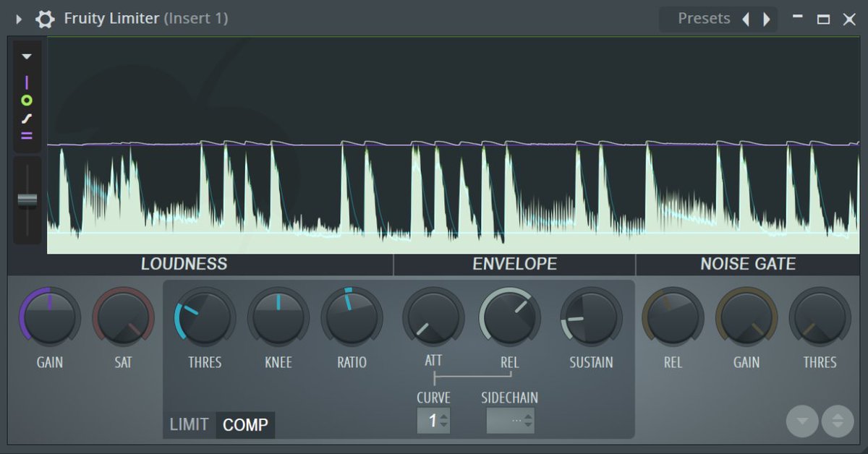Image resolution: width=868 pixels, height=454 pixels.
Task: Click the Fruity Limiter title text
Action: (111, 19)
